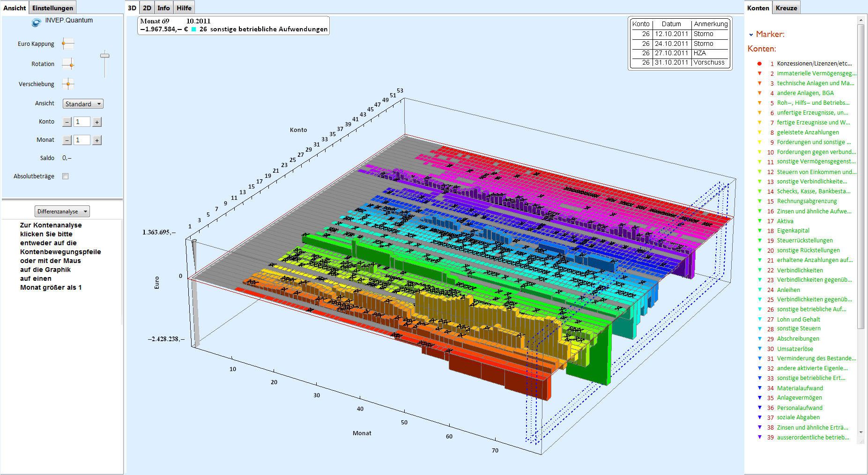The width and height of the screenshot is (868, 475).
Task: Switch to the 2D view tab
Action: click(x=147, y=8)
